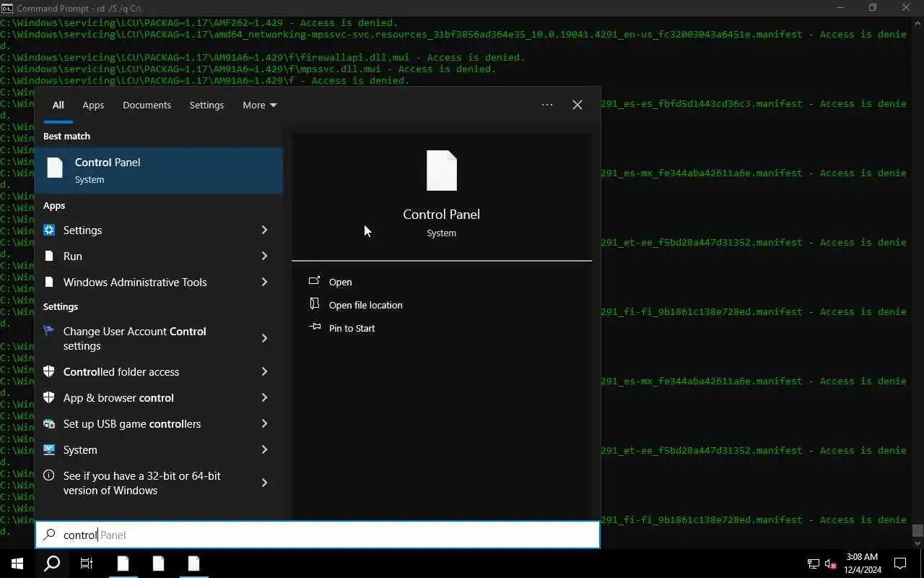Expand Controlled folder access arrow
The width and height of the screenshot is (924, 578).
point(264,371)
